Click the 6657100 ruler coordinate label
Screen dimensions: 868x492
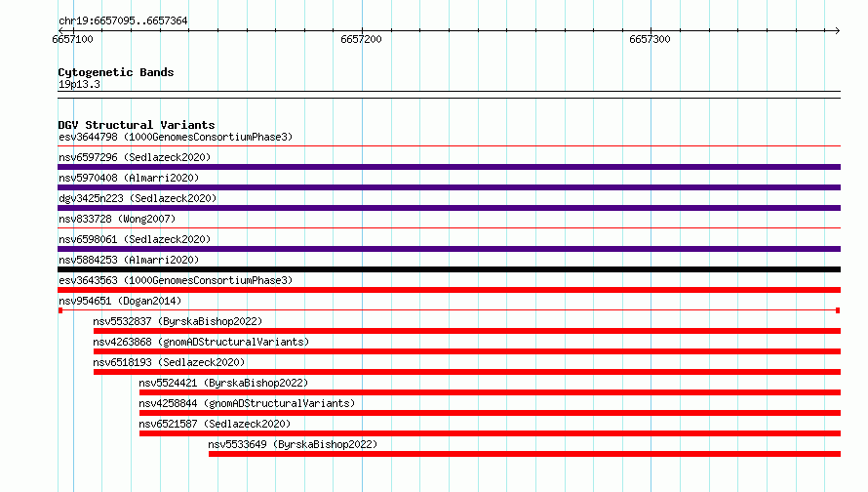[72, 39]
